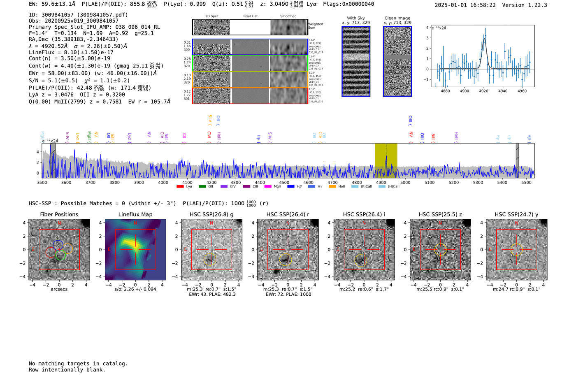Click the magenta MgII legend swatch
The image size is (576, 392).
click(268, 187)
